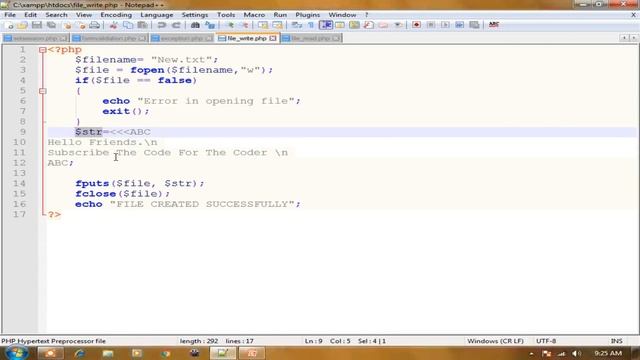The height and width of the screenshot is (360, 640).
Task: Click the ABC spell check icon
Action: click(493, 25)
